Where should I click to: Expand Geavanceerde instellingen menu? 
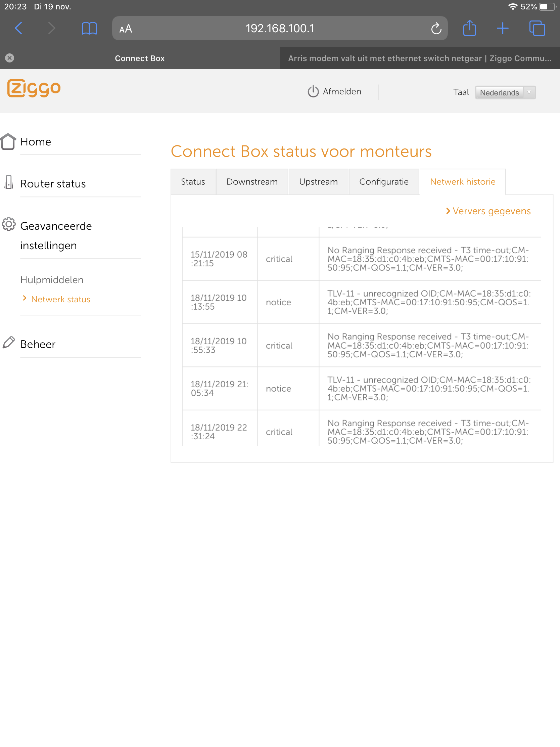click(56, 235)
